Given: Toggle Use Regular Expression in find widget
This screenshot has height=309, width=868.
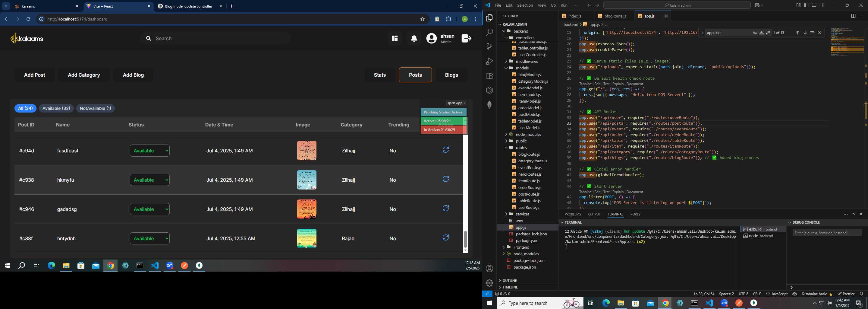Looking at the screenshot, I should [x=768, y=33].
